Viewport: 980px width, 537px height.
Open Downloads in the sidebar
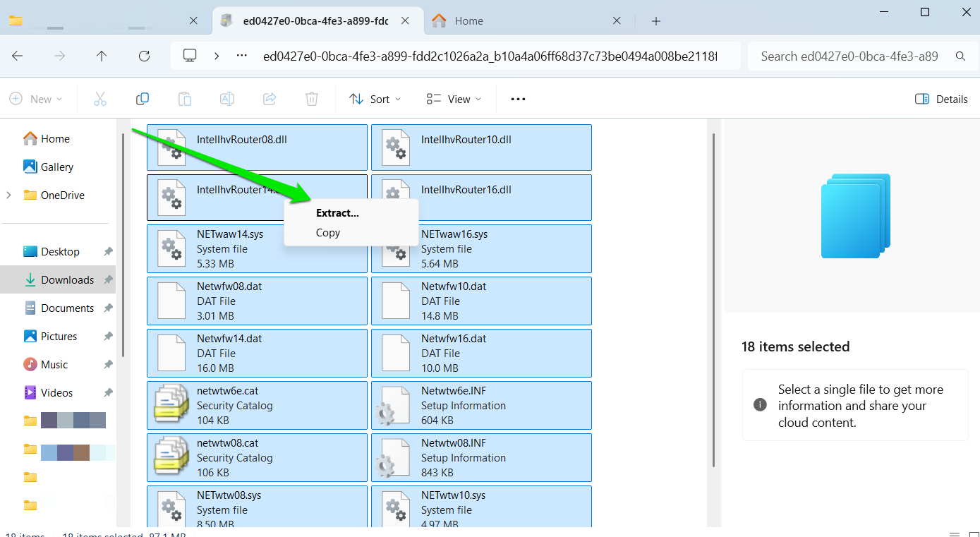coord(67,280)
